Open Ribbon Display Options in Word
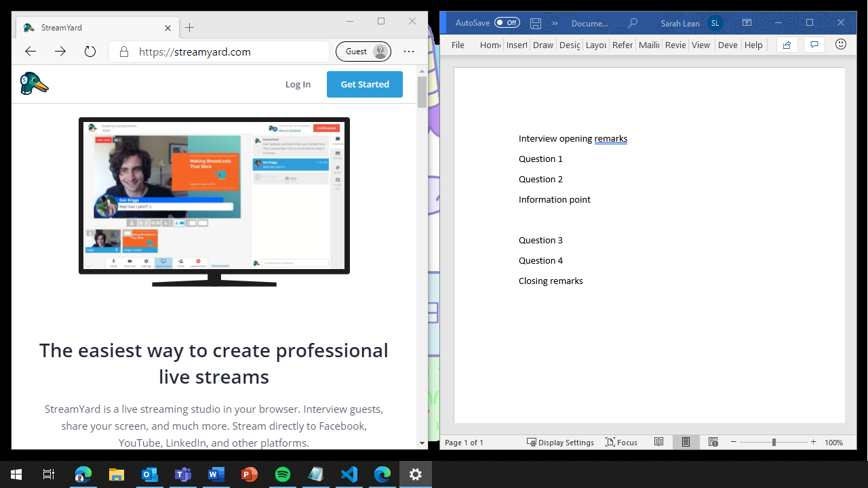Viewport: 868px width, 488px height. [x=747, y=23]
